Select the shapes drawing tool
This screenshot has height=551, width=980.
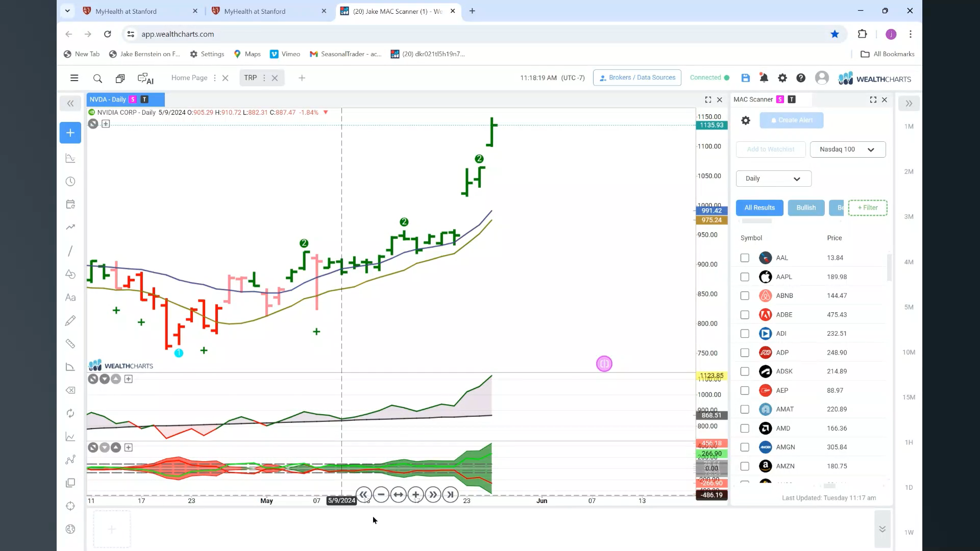point(70,274)
